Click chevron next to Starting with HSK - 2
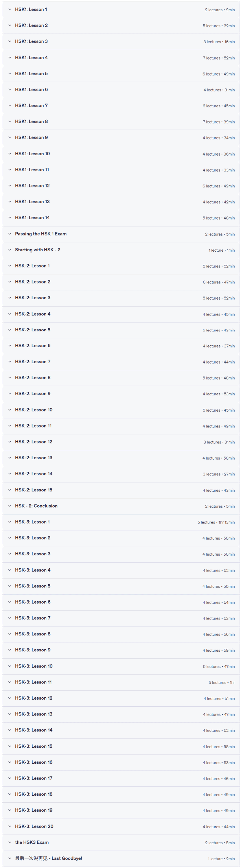 point(10,250)
